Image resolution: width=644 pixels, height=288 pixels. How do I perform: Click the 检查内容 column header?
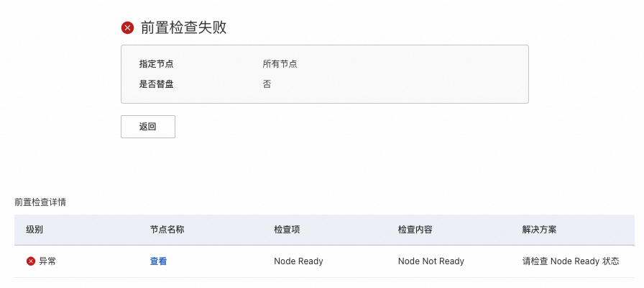coord(415,230)
